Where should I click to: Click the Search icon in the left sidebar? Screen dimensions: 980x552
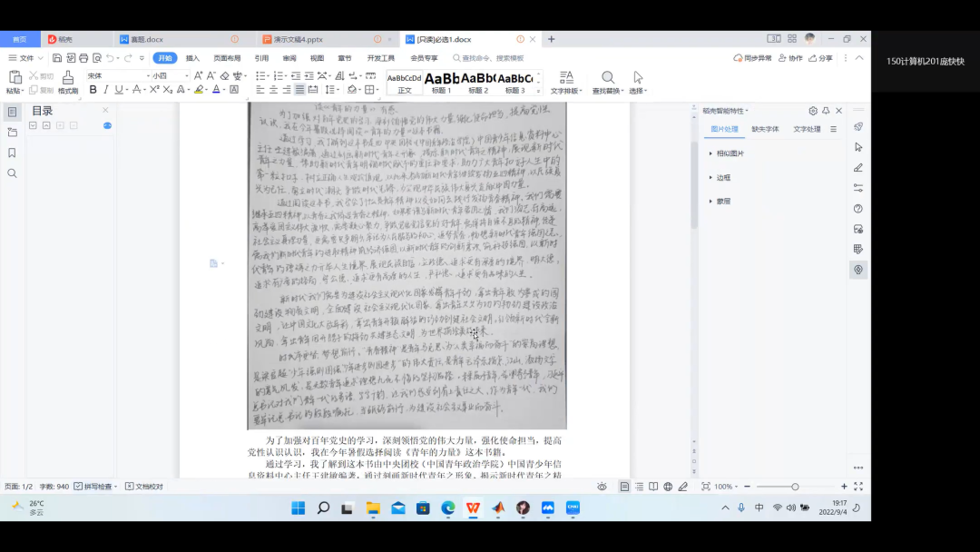point(12,173)
